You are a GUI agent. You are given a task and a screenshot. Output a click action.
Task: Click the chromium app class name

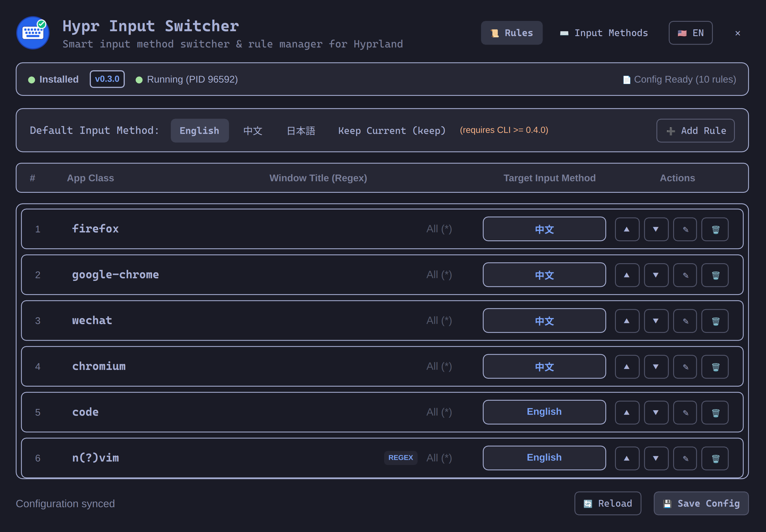[x=99, y=366]
